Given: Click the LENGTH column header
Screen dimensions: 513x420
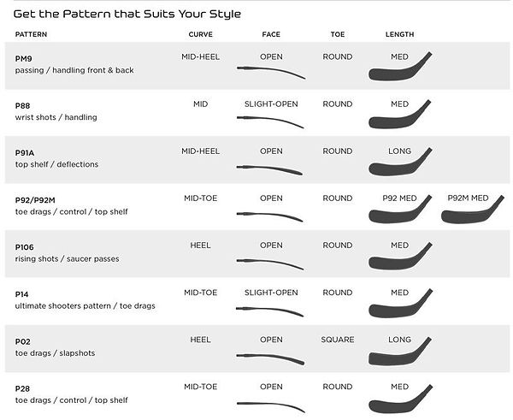Looking at the screenshot, I should pos(399,34).
